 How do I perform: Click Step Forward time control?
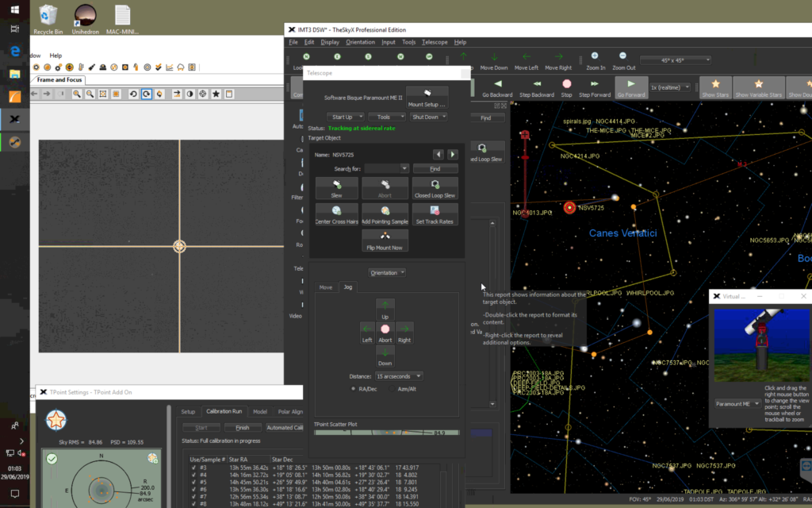click(595, 87)
